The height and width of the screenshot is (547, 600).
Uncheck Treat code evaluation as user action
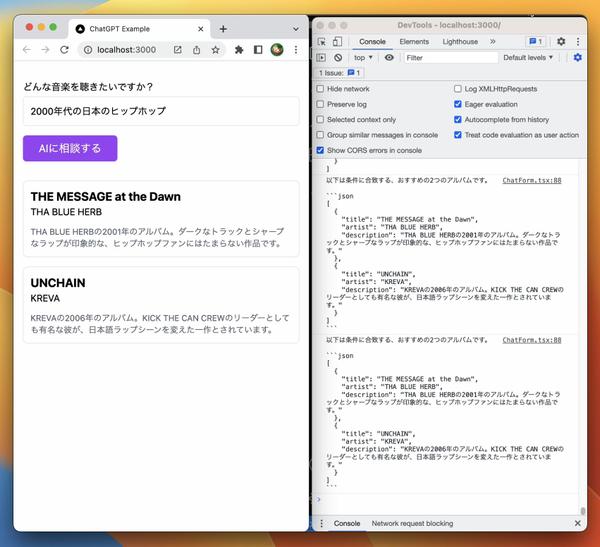click(x=458, y=135)
